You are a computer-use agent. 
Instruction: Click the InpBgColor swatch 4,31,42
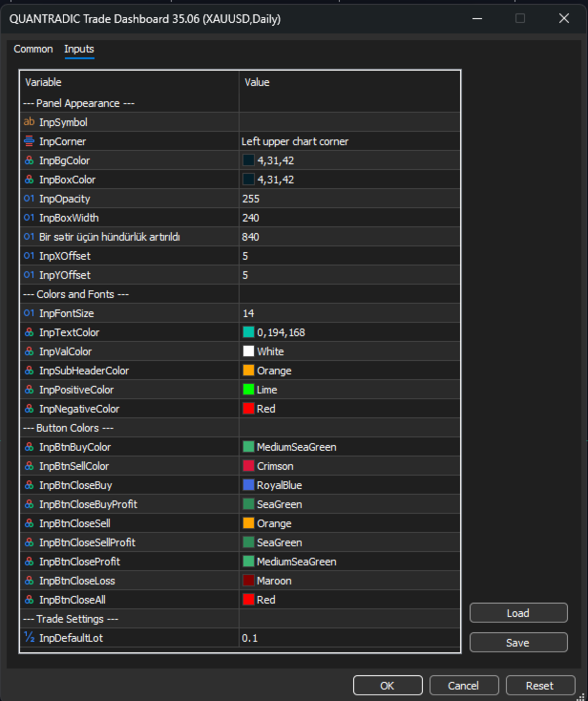pyautogui.click(x=248, y=160)
